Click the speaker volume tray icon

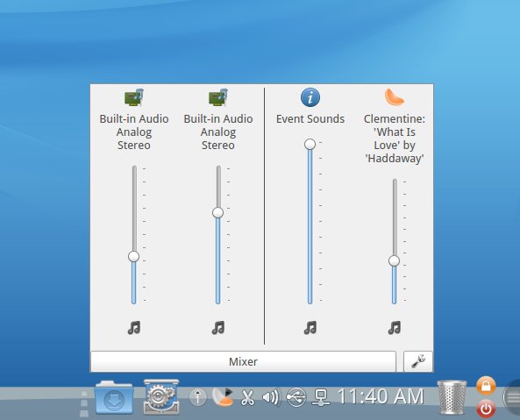click(271, 397)
